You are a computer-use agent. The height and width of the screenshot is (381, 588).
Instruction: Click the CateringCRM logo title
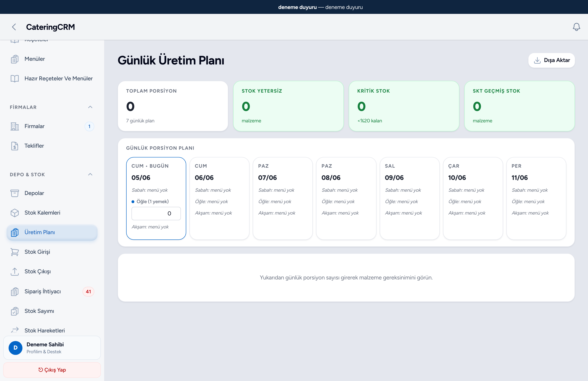point(50,27)
